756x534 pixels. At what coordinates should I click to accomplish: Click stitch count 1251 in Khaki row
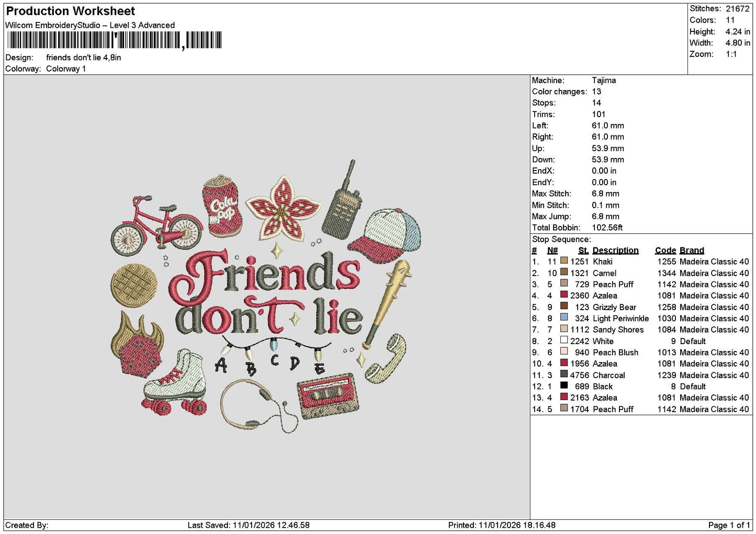coord(580,262)
